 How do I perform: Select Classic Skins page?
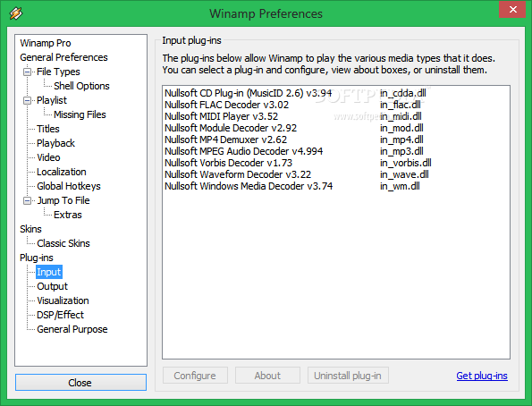[63, 243]
